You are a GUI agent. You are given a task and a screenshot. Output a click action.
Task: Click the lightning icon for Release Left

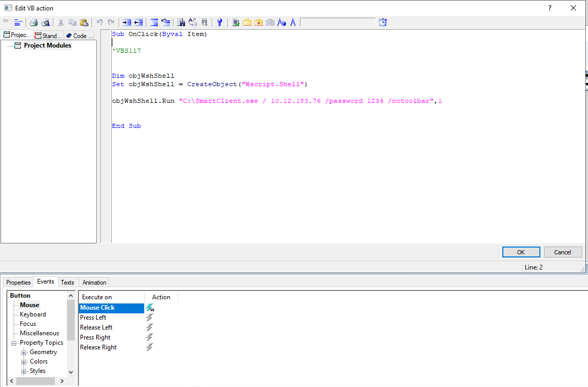[149, 327]
